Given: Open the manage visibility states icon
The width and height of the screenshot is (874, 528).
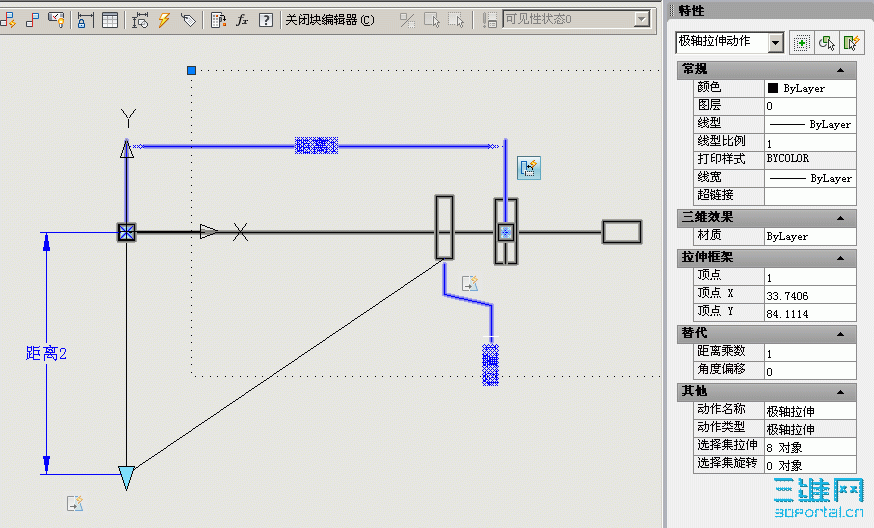Looking at the screenshot, I should click(489, 20).
